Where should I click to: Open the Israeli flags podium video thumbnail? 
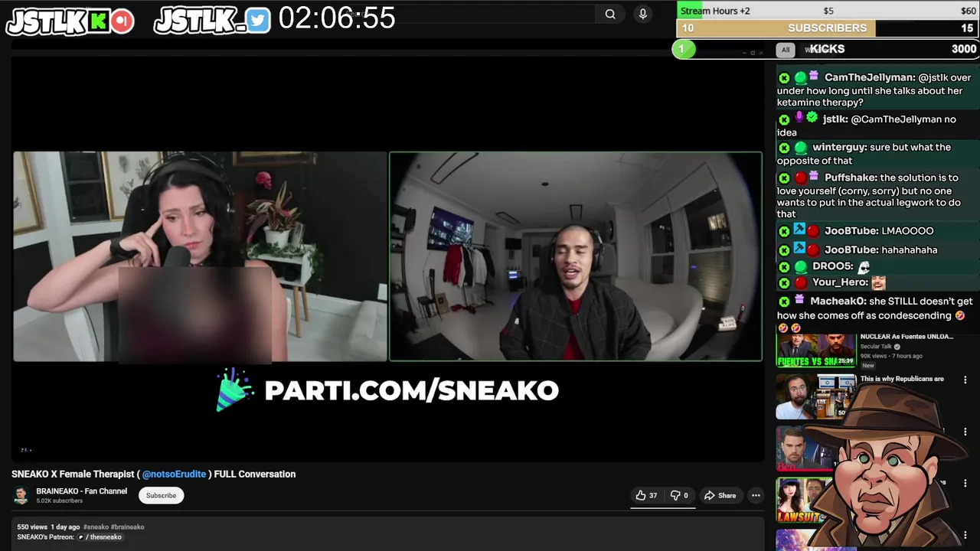coord(815,396)
